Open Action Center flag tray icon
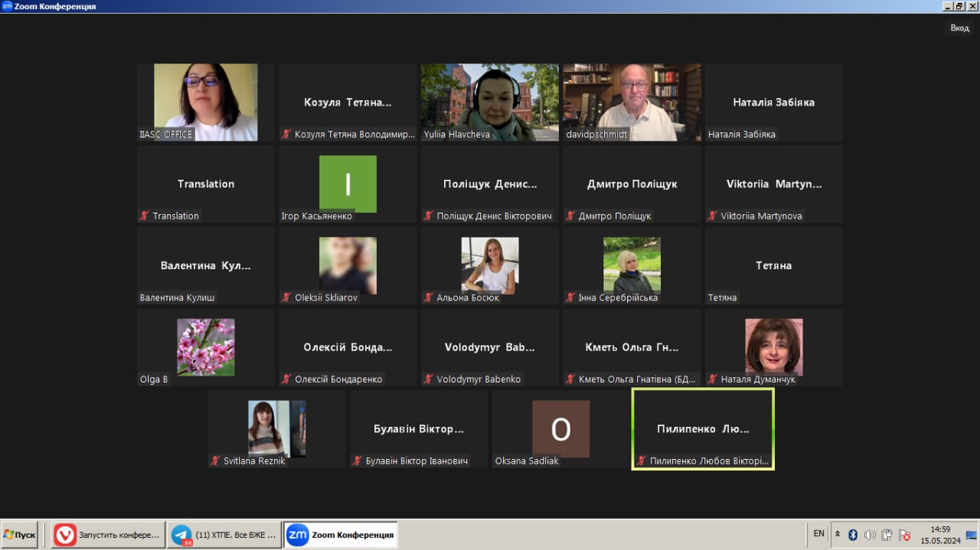Viewport: 980px width, 550px height. tap(904, 535)
